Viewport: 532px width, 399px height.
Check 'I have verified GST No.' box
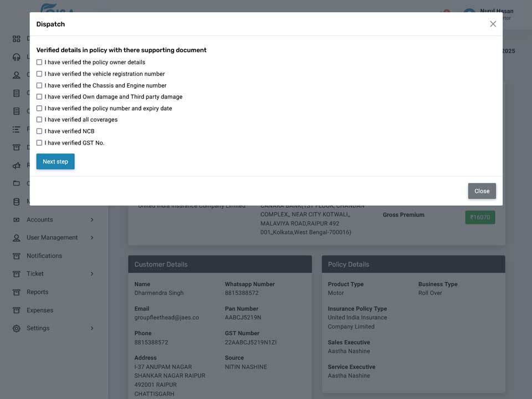pyautogui.click(x=39, y=143)
